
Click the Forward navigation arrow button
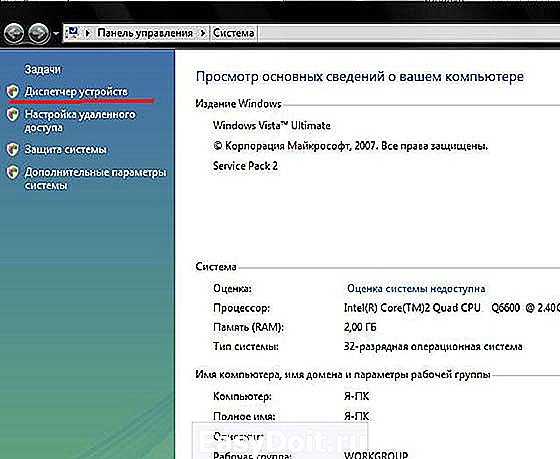coord(39,34)
